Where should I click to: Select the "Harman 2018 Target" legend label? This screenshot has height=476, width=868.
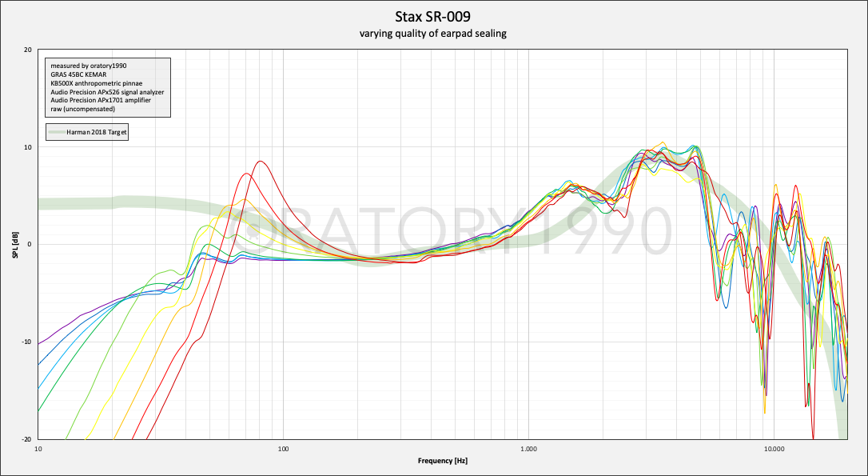point(97,131)
